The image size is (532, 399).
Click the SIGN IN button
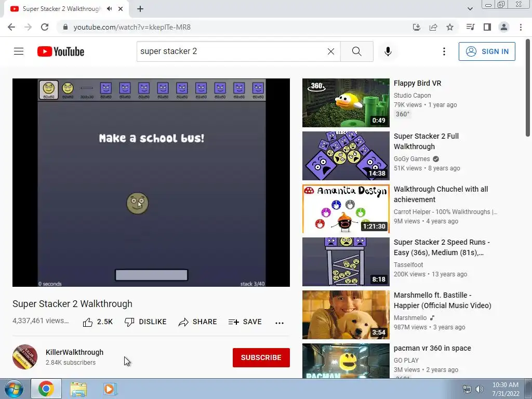pyautogui.click(x=487, y=51)
